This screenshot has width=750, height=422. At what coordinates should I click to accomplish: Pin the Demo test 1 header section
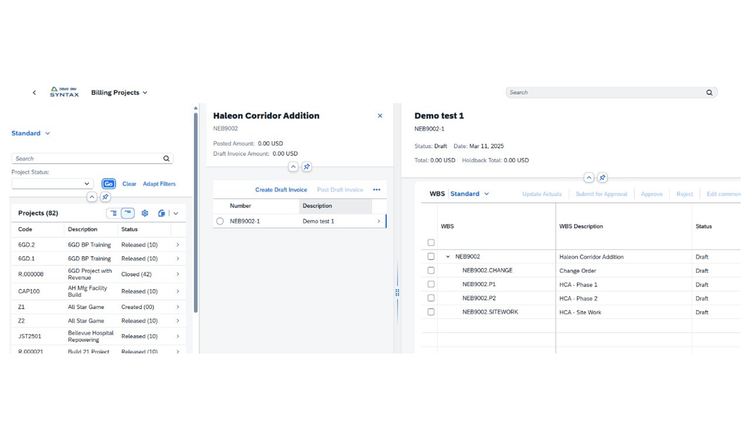click(x=602, y=178)
